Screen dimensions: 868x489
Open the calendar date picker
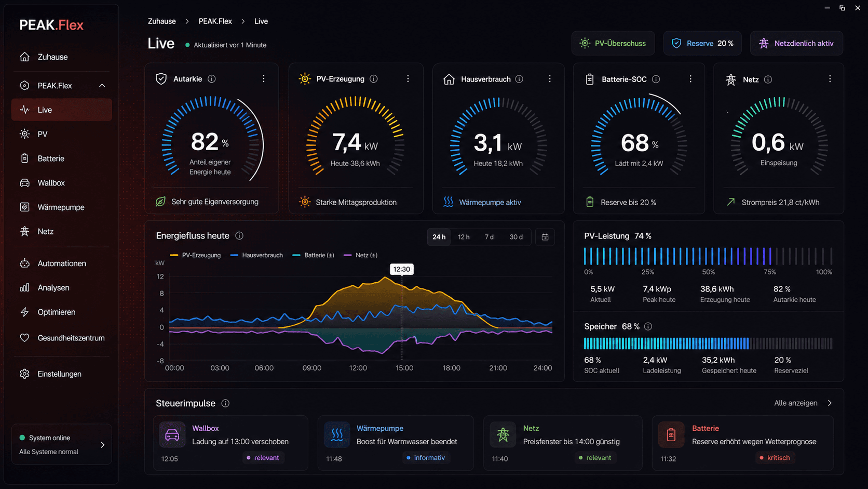[545, 237]
